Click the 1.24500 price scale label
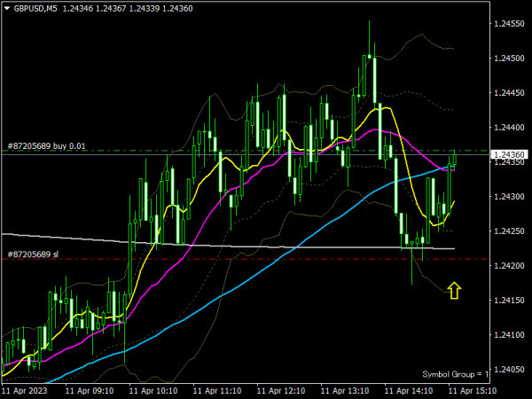The image size is (532, 399). point(509,59)
